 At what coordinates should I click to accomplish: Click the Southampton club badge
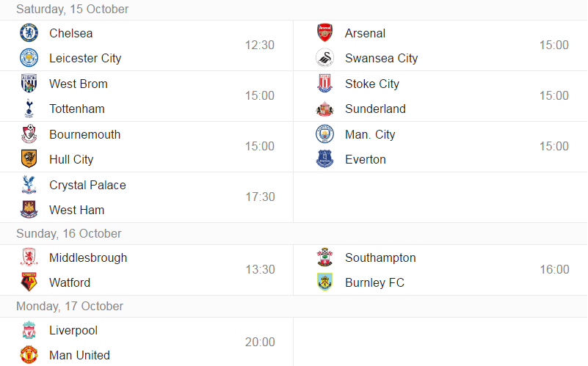[x=324, y=257]
